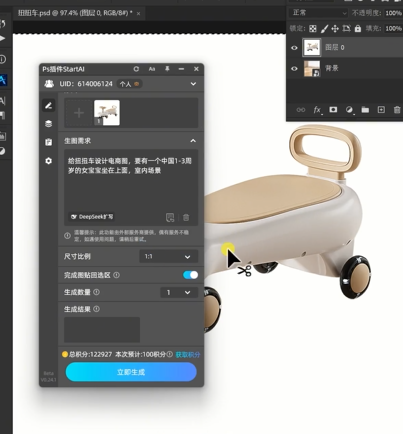
Task: Click the prevent artboard auto-nesting lock icon
Action: point(346,29)
